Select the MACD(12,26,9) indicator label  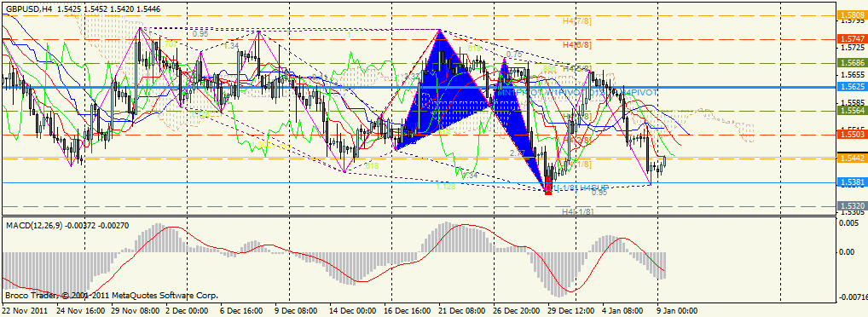coord(32,225)
